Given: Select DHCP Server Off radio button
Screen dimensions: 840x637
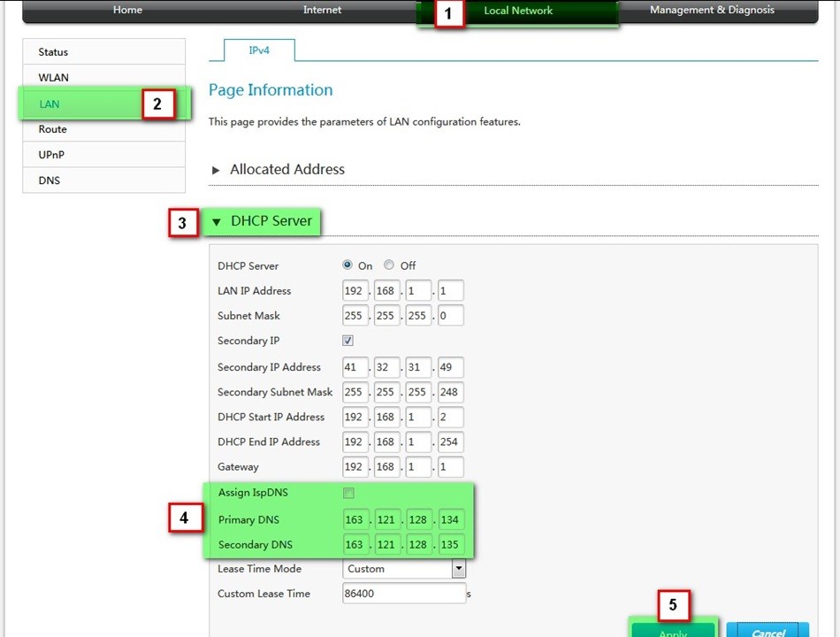Looking at the screenshot, I should click(389, 265).
